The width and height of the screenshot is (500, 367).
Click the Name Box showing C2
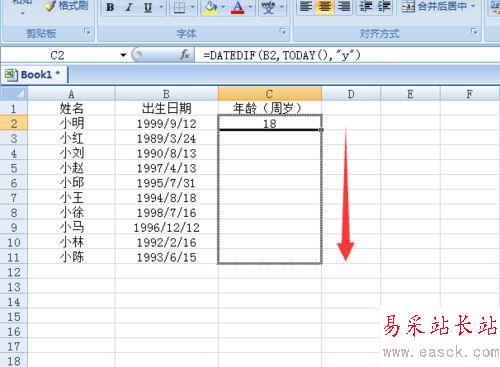coord(58,55)
